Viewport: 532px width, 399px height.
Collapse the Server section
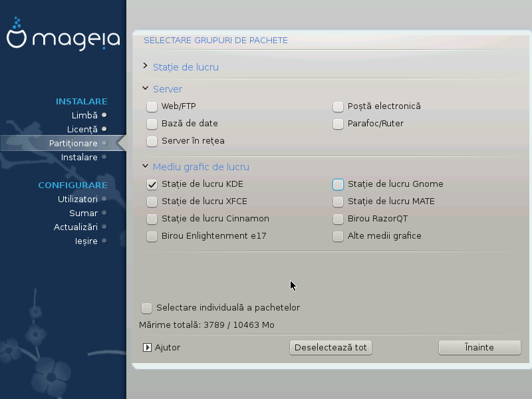(145, 88)
